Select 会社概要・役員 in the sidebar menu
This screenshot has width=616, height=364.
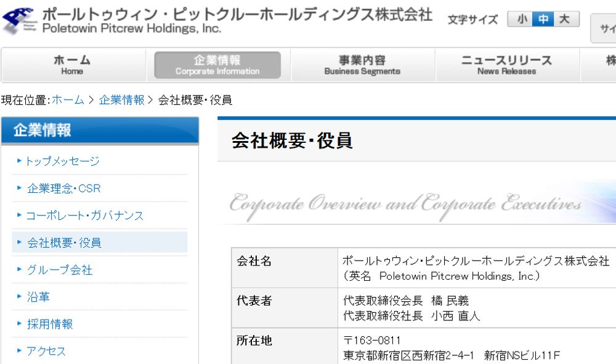(x=100, y=243)
